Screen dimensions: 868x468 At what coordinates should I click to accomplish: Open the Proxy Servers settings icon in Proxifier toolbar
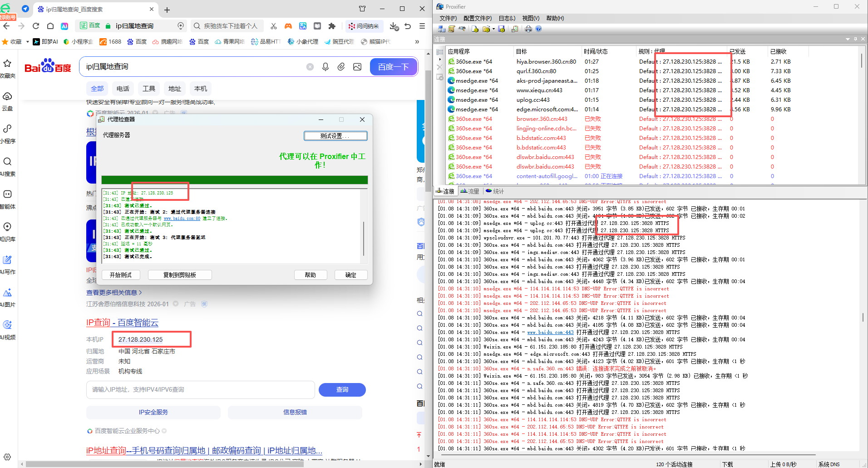click(441, 29)
